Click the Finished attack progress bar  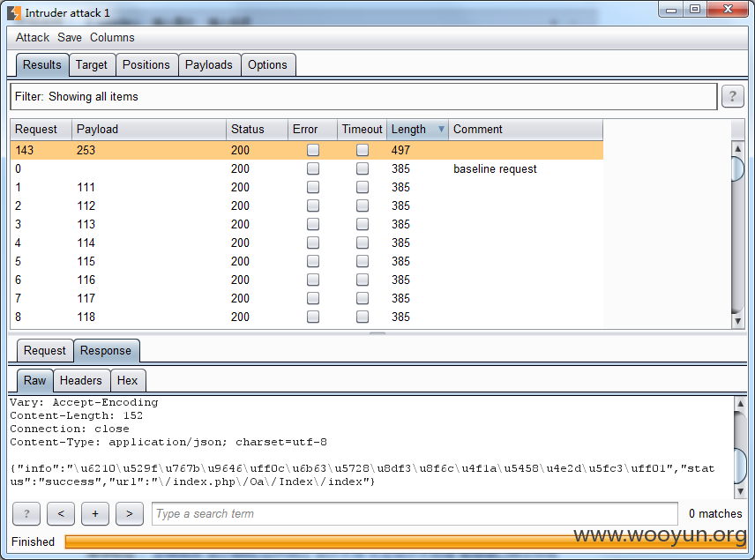tap(405, 541)
